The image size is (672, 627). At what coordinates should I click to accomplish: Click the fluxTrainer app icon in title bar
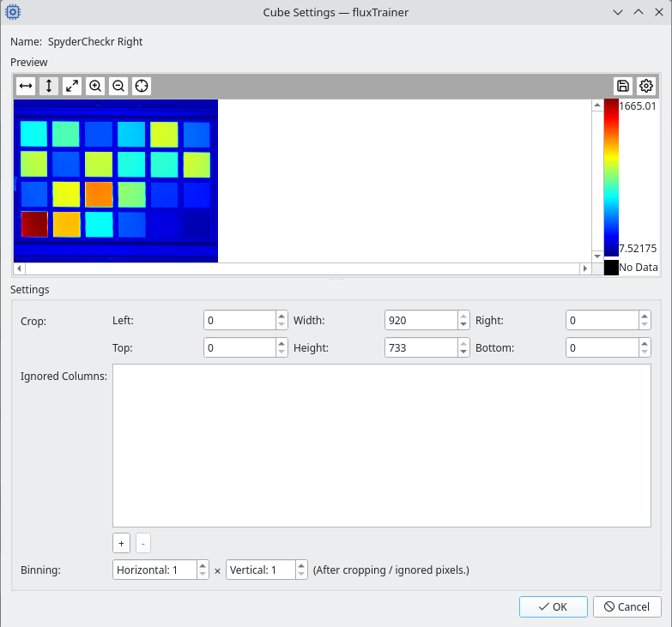[x=13, y=12]
